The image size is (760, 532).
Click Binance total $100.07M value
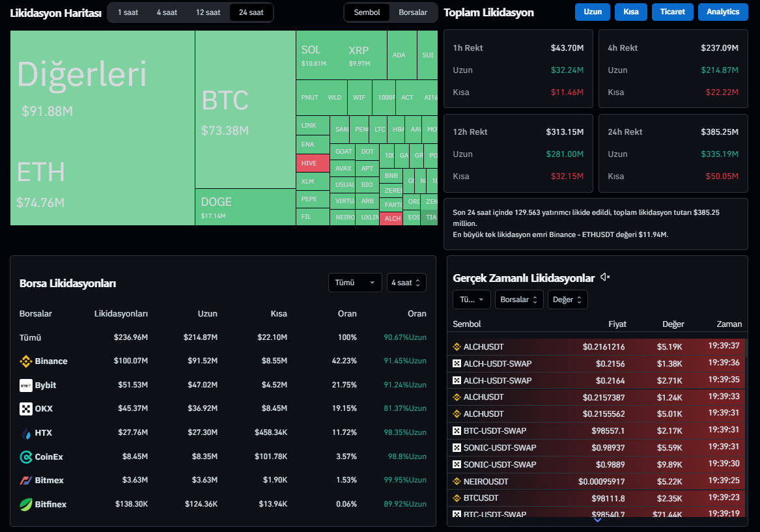[x=131, y=361]
